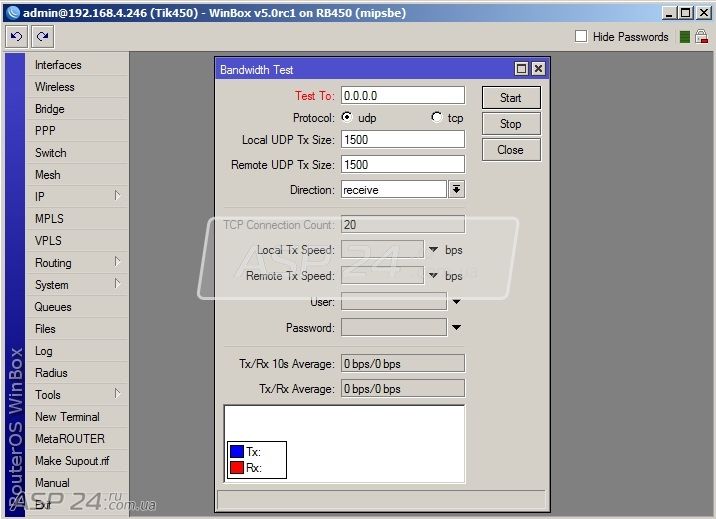Click the green status indicator icon
The height and width of the screenshot is (519, 716).
[684, 37]
